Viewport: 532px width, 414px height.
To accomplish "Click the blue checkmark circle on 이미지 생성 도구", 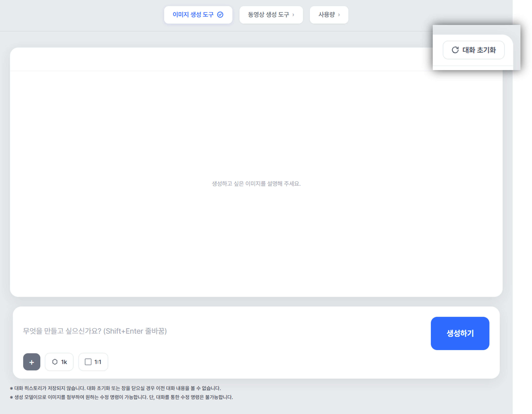I will point(220,15).
